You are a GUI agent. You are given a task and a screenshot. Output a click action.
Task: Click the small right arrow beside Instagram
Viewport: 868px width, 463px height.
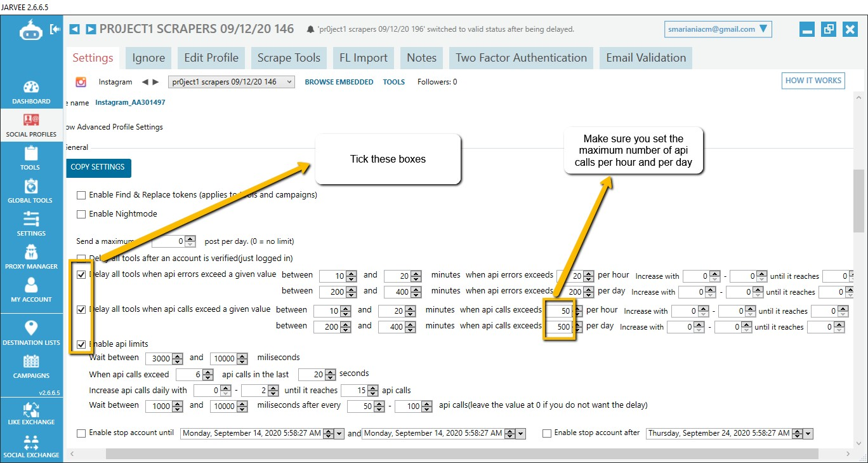pyautogui.click(x=155, y=82)
